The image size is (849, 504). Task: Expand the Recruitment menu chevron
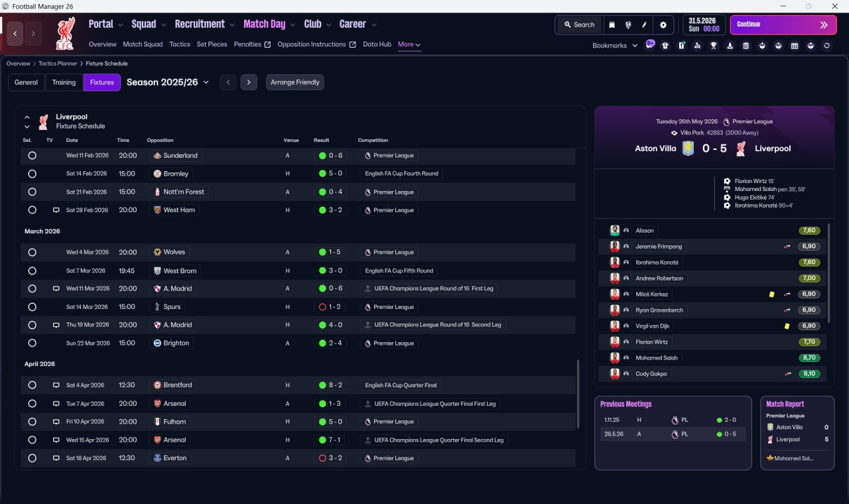click(x=232, y=25)
